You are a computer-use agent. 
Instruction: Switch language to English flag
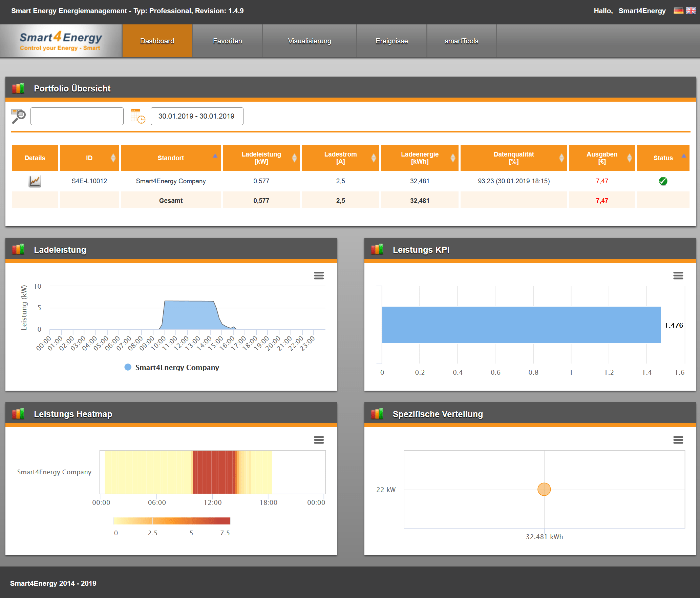(x=691, y=11)
